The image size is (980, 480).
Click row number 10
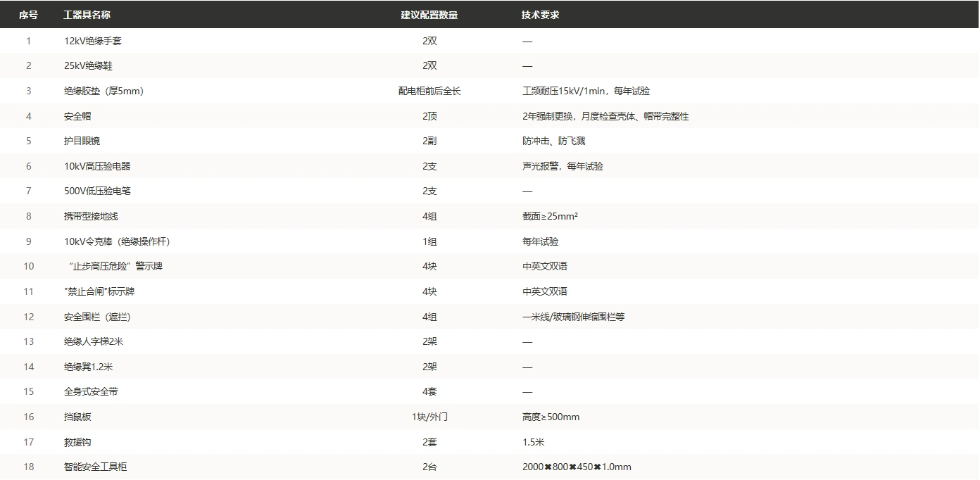[x=29, y=266]
